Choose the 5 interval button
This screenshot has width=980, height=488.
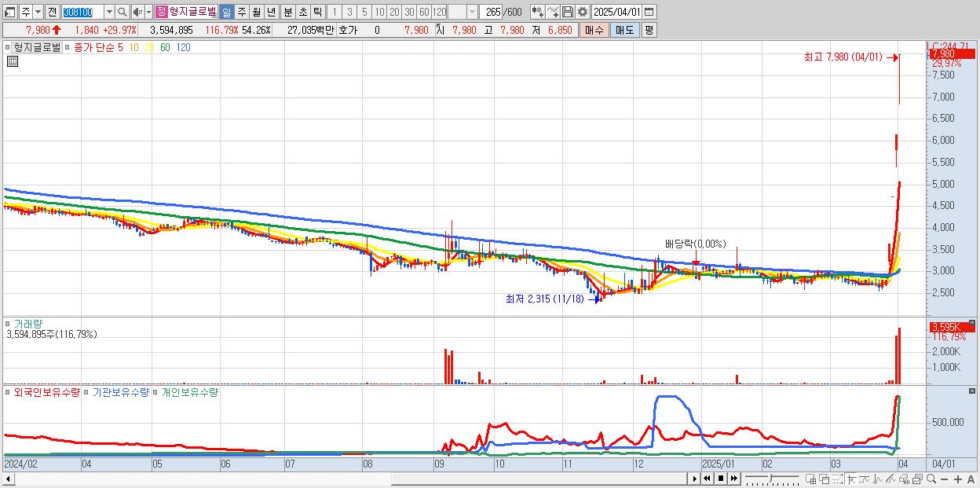coord(364,12)
